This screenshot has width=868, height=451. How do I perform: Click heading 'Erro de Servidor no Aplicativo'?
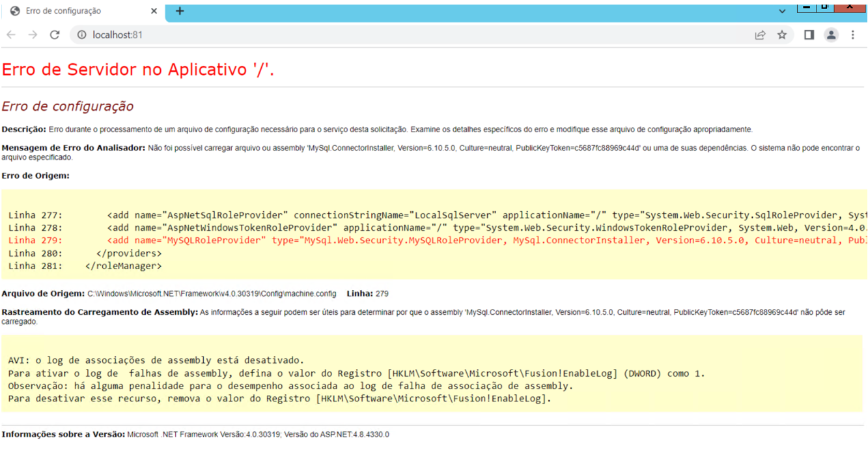coord(138,70)
